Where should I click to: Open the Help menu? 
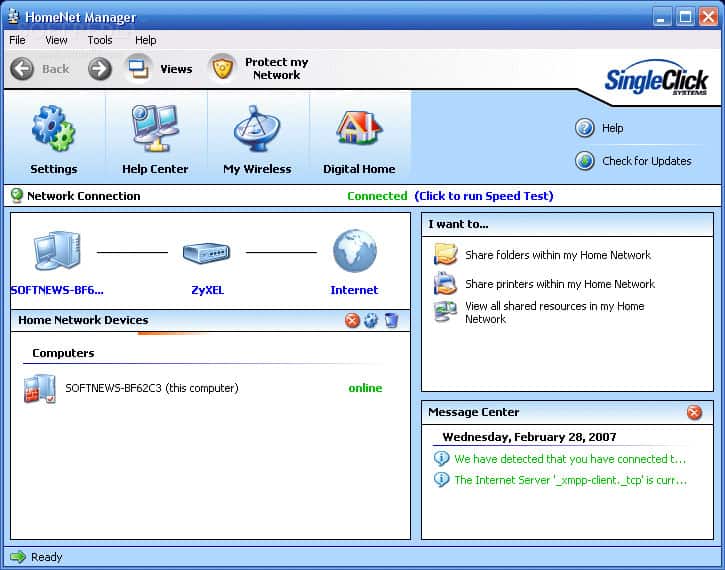tap(146, 40)
